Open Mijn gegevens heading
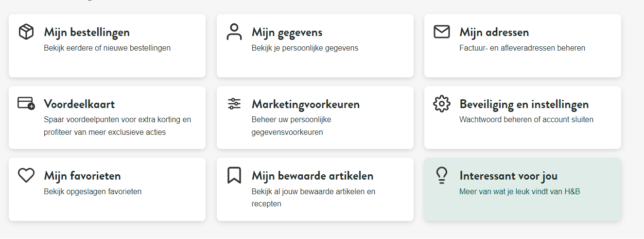 coord(287,33)
